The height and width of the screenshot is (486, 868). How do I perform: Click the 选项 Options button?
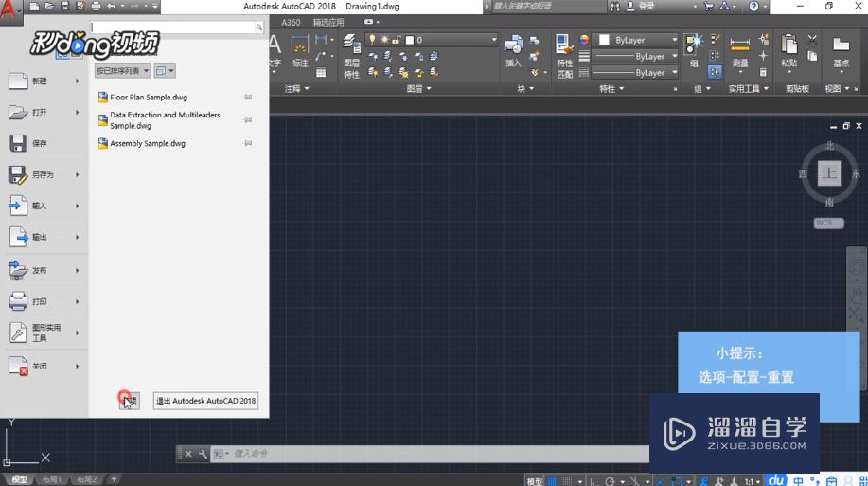pyautogui.click(x=129, y=401)
